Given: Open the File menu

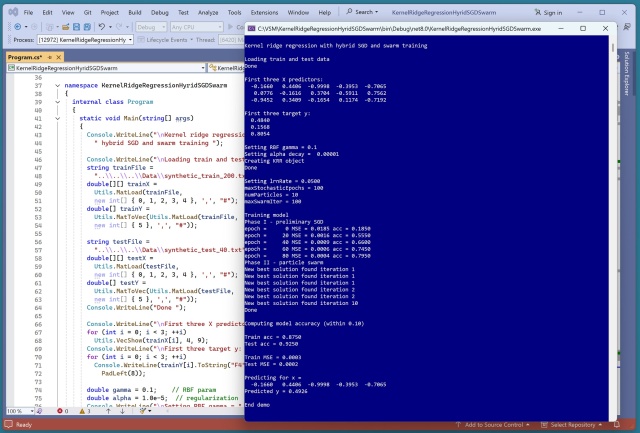Looking at the screenshot, I should [28, 12].
